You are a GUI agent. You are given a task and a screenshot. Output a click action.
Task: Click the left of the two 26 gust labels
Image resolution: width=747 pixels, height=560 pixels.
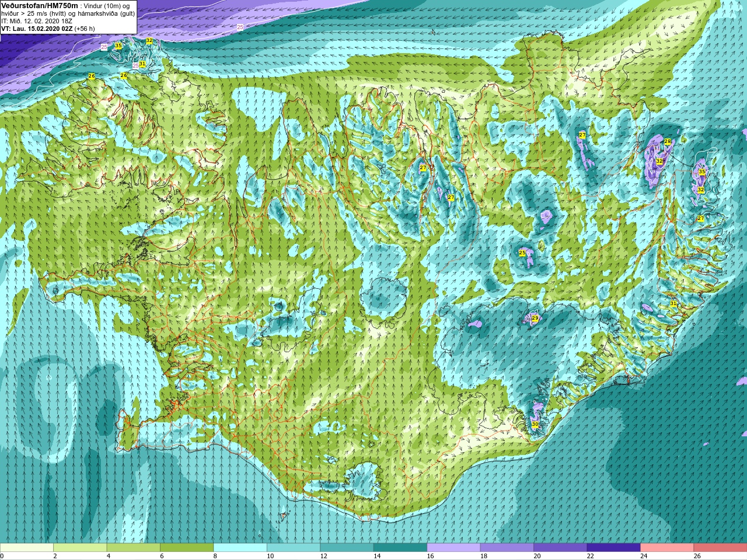coord(92,76)
